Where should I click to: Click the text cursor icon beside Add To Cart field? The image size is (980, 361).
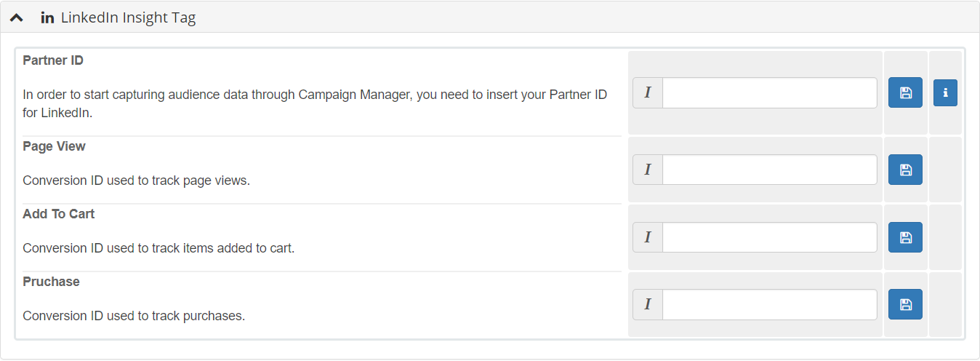click(648, 237)
